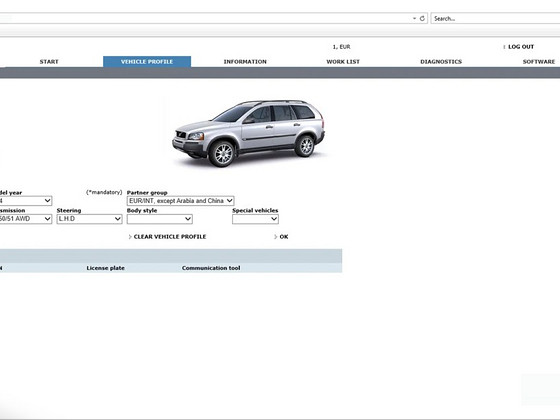Switch to the START tab
Screen dimensions: 560x420
(x=49, y=61)
